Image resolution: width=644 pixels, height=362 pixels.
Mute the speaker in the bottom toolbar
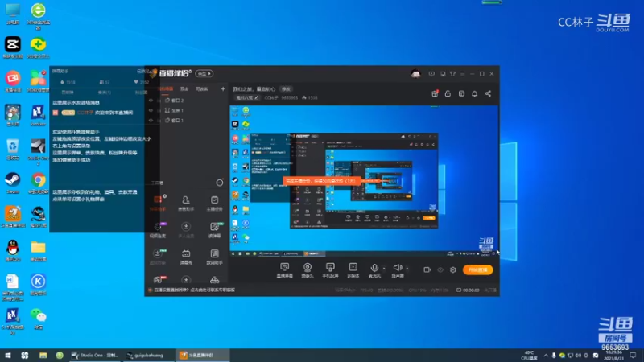pos(397,268)
